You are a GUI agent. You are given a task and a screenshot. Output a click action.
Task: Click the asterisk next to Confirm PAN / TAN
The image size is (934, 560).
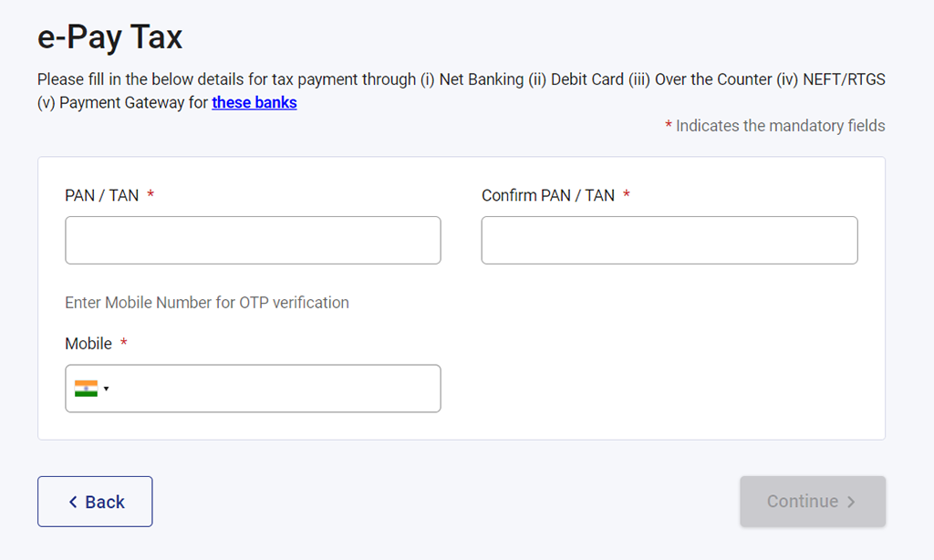coord(627,195)
